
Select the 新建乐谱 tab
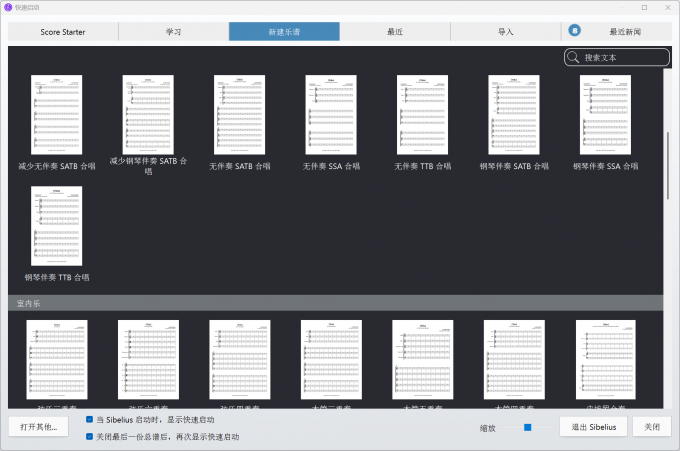coord(284,32)
